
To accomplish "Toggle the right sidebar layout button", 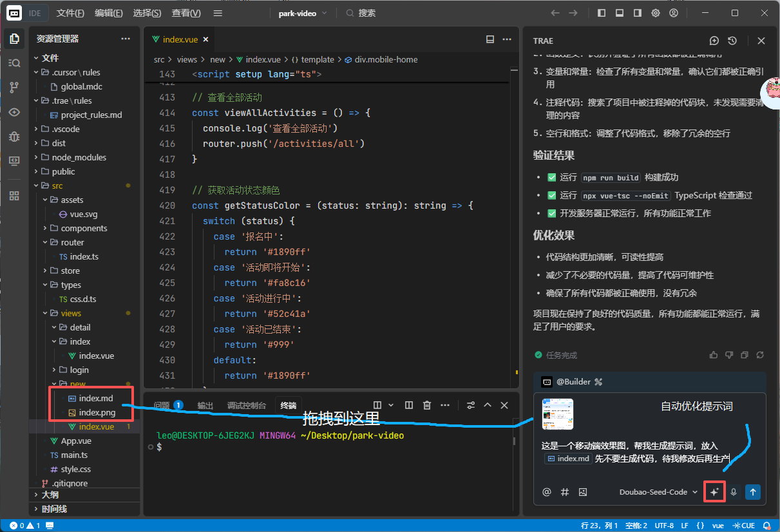I will (638, 13).
